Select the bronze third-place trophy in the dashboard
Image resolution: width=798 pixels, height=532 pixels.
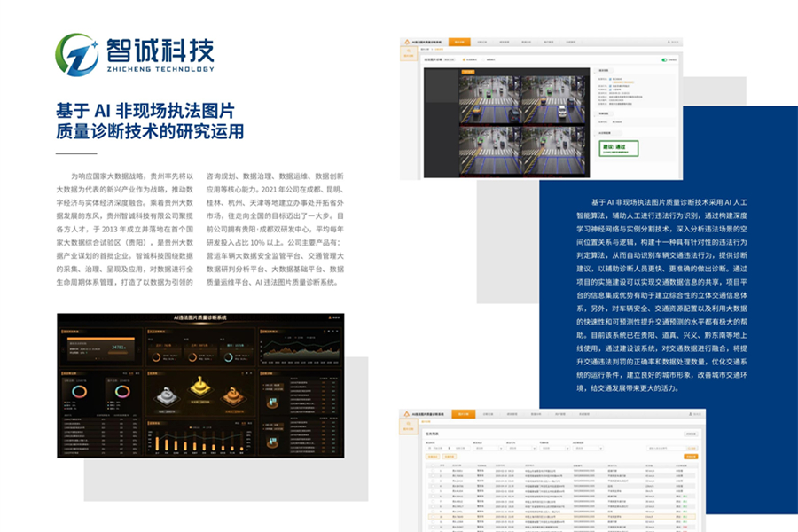point(232,395)
